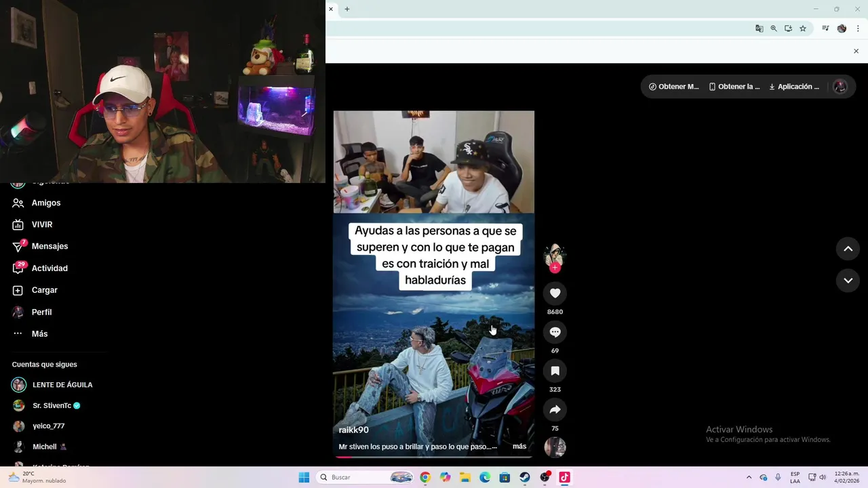868x488 pixels.
Task: Open volume control in system tray
Action: coord(823,477)
